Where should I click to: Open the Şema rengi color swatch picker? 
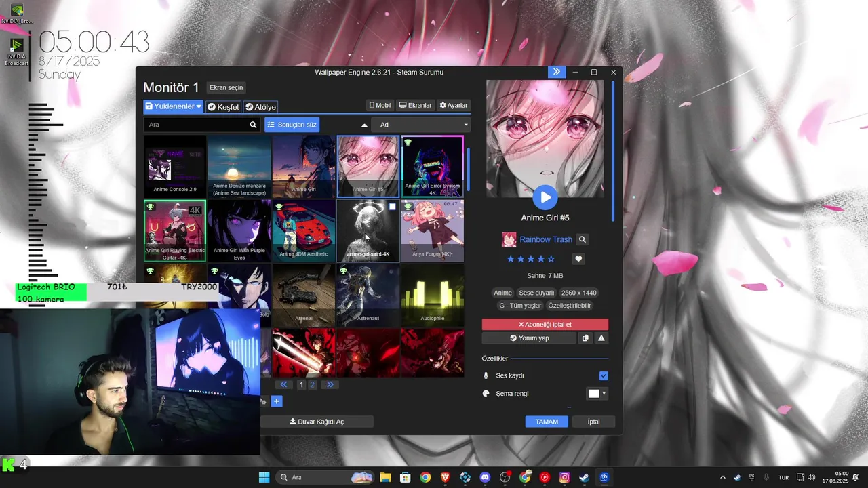(597, 394)
